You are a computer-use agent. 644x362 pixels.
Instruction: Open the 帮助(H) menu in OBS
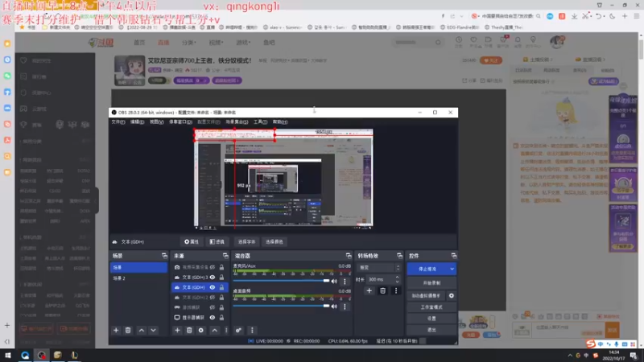click(x=280, y=122)
